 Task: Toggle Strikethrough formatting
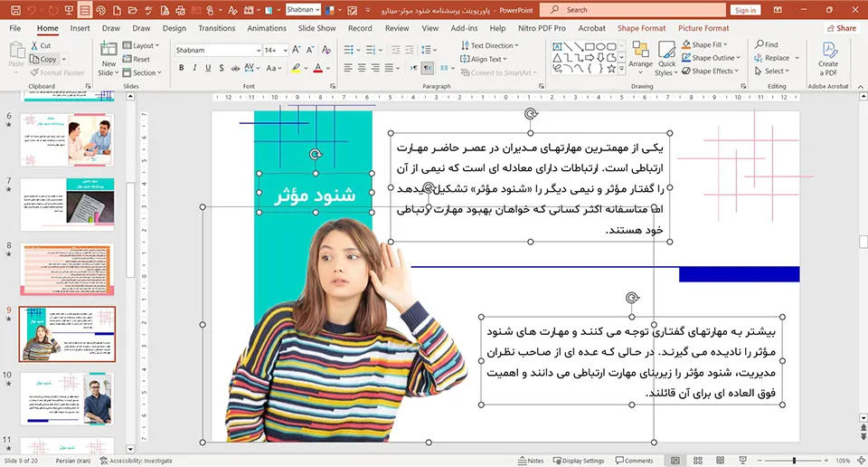click(x=235, y=68)
